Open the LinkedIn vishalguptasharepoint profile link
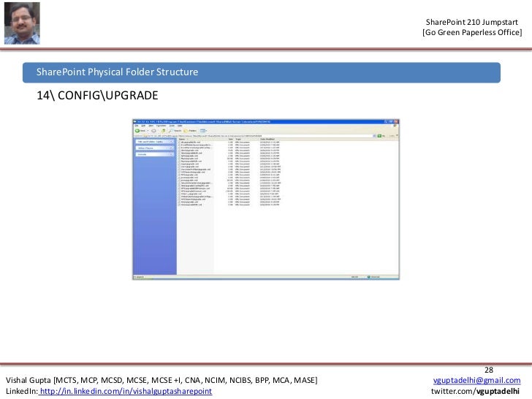The width and height of the screenshot is (532, 399). [x=126, y=391]
